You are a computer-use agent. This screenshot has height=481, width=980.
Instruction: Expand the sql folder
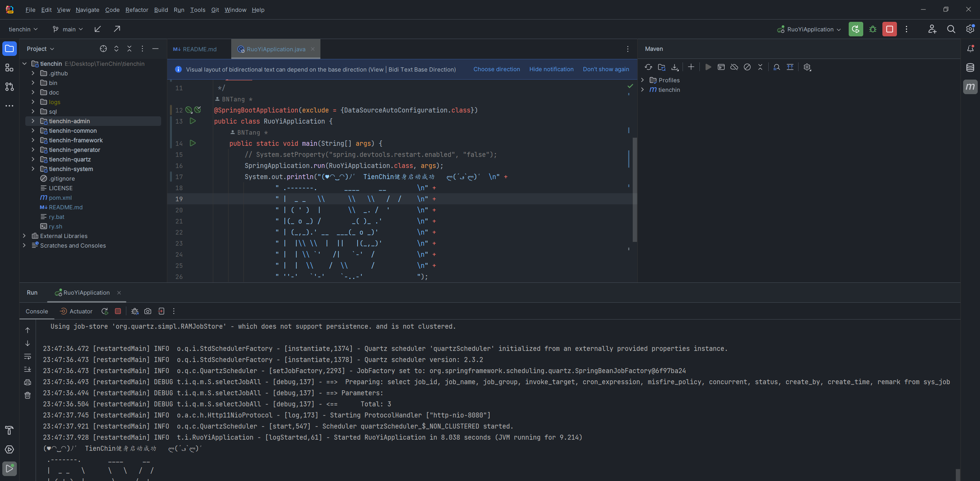coord(33,111)
